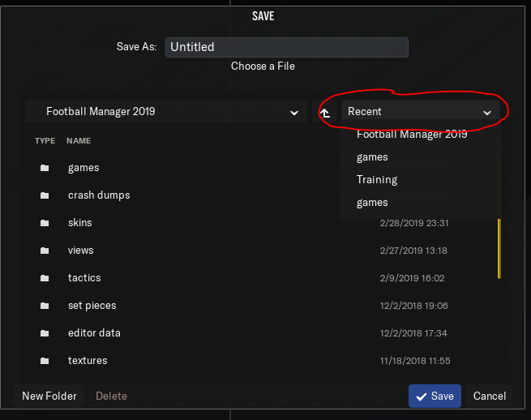Sort the file list by Name column
Screen dimensions: 531x420
(79, 141)
